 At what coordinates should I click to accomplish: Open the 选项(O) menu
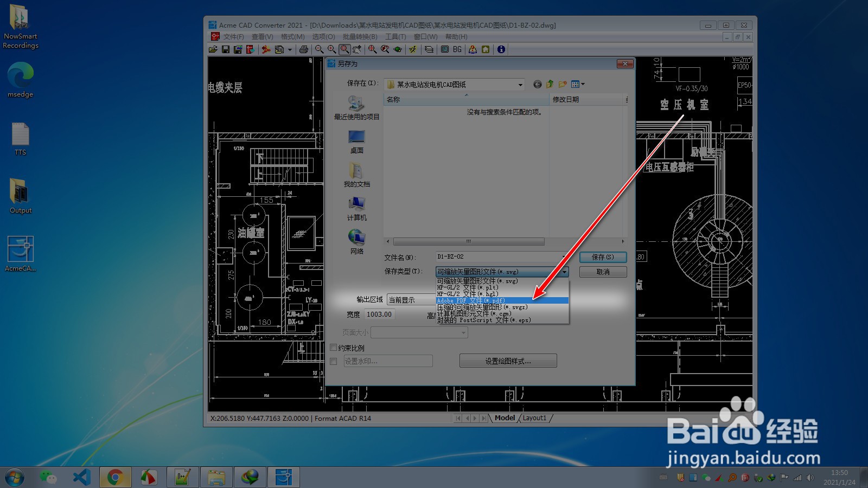(324, 37)
